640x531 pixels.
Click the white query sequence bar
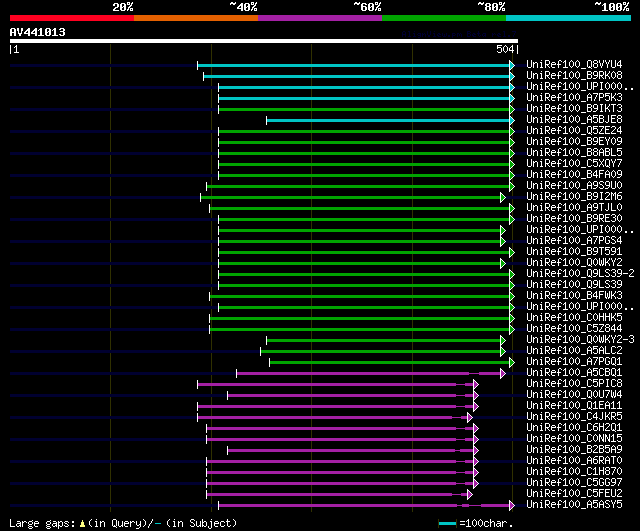[264, 41]
